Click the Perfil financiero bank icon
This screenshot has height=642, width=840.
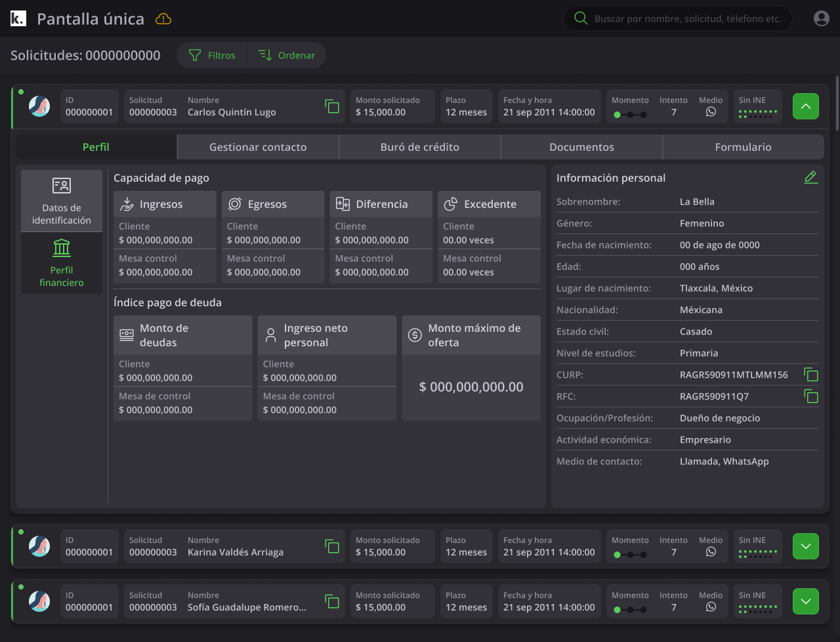pos(62,248)
